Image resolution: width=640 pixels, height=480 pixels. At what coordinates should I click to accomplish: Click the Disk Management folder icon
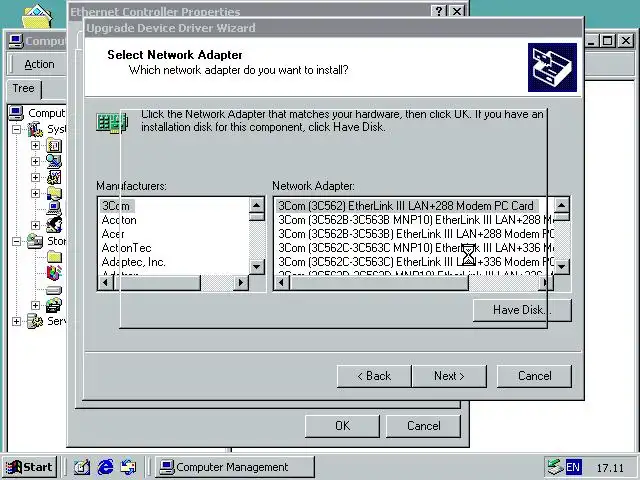click(54, 257)
